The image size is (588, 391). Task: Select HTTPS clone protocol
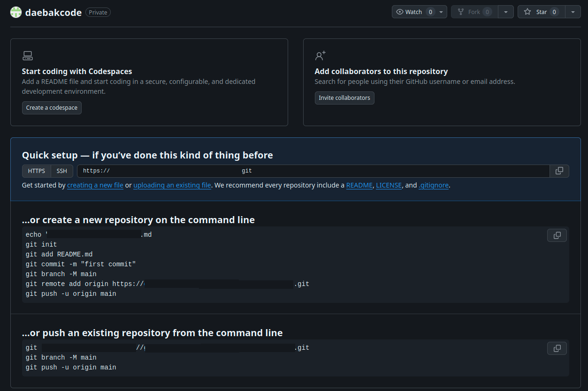coord(37,171)
